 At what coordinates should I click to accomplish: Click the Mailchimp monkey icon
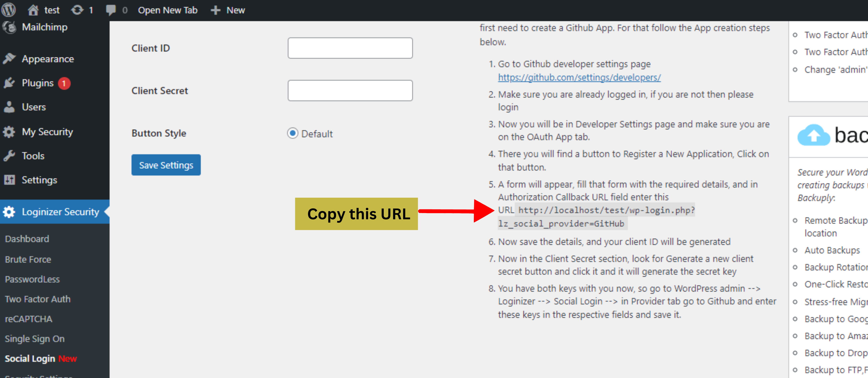9,27
